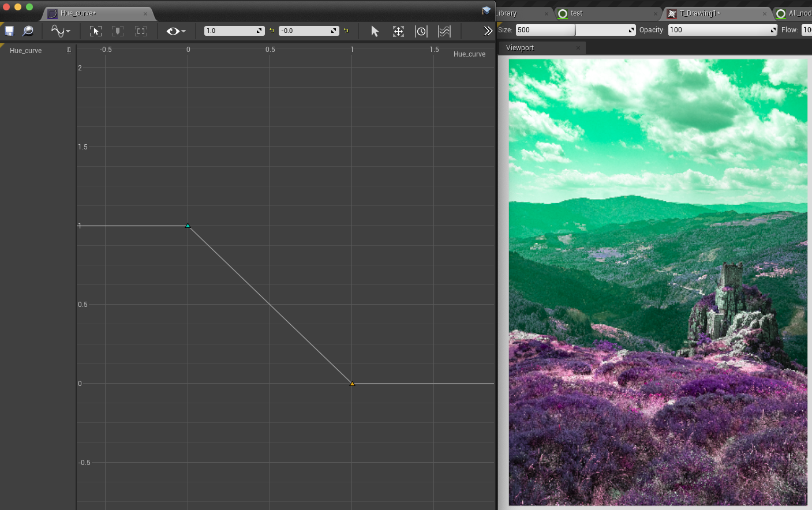Select the yellow curve point at value zero

click(352, 383)
